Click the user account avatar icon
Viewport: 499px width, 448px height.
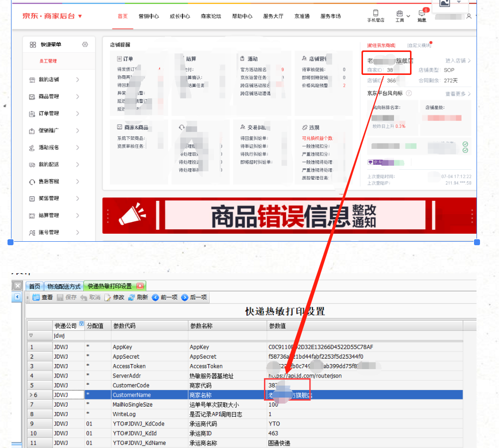(x=469, y=16)
